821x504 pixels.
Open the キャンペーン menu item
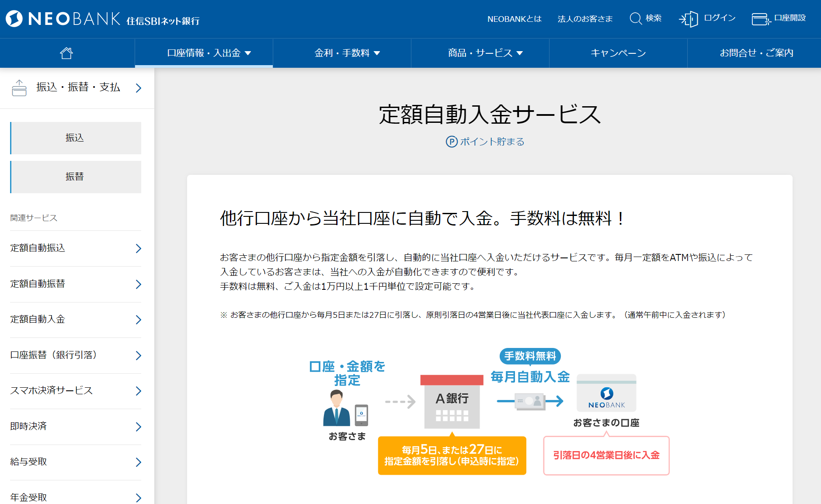click(618, 53)
